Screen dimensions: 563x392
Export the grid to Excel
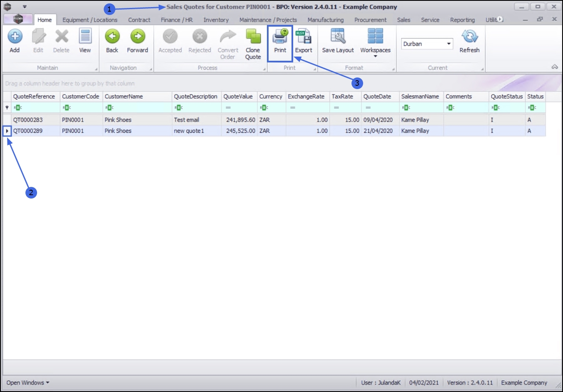click(304, 41)
